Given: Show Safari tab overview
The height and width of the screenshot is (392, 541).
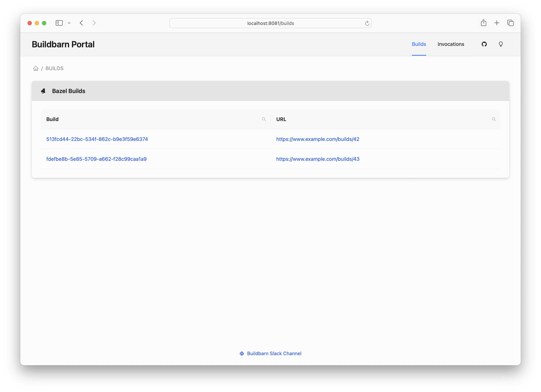Looking at the screenshot, I should (510, 23).
